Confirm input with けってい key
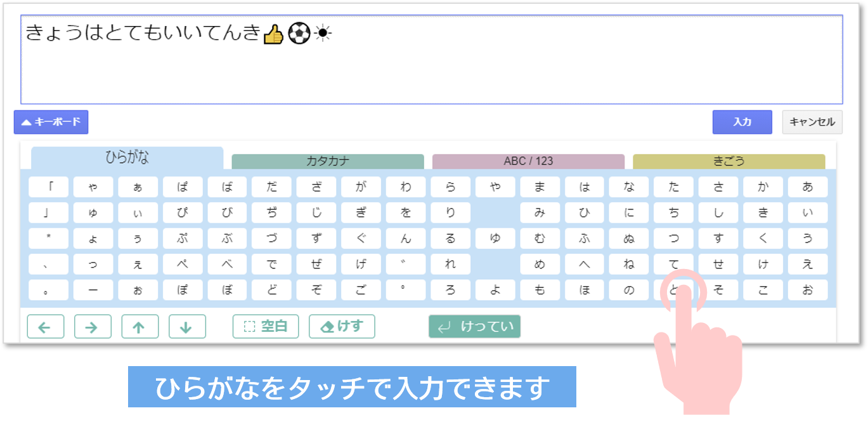This screenshot has width=868, height=427. [x=474, y=327]
